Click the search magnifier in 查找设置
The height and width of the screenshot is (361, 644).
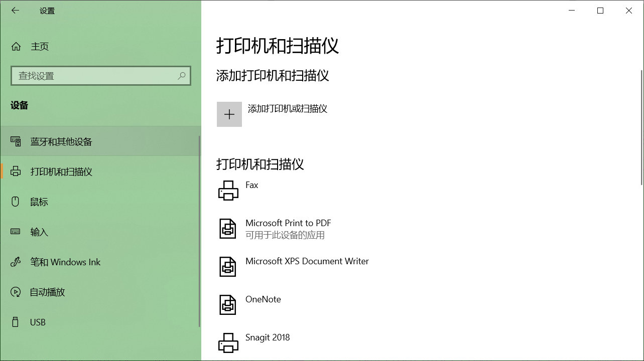pos(182,75)
